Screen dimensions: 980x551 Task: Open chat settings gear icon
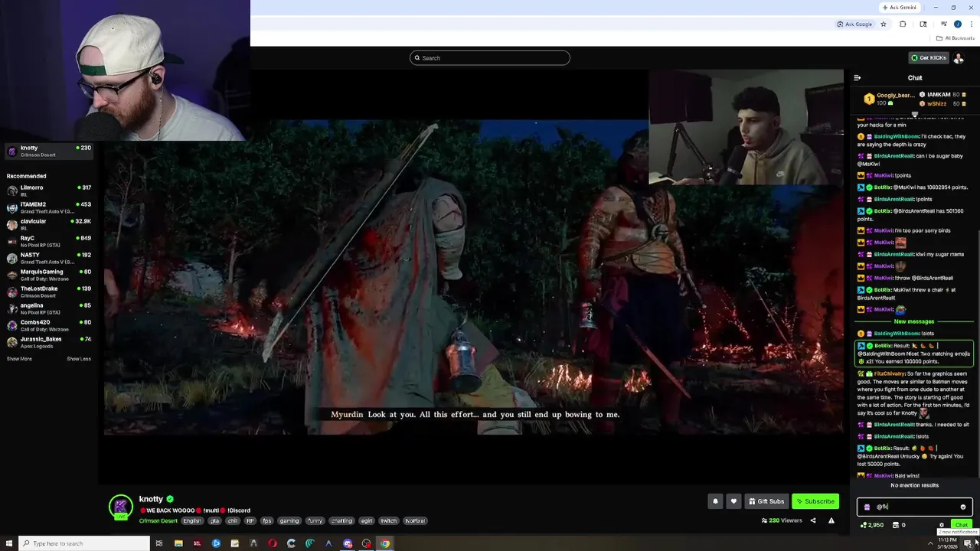click(x=942, y=525)
